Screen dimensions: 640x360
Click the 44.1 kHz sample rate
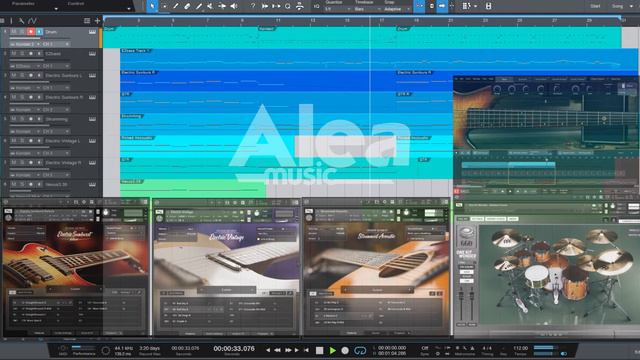point(124,348)
